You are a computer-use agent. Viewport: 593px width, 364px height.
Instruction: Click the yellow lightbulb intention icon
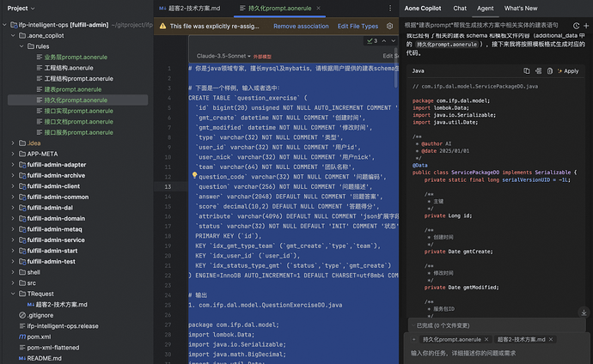[x=194, y=175]
